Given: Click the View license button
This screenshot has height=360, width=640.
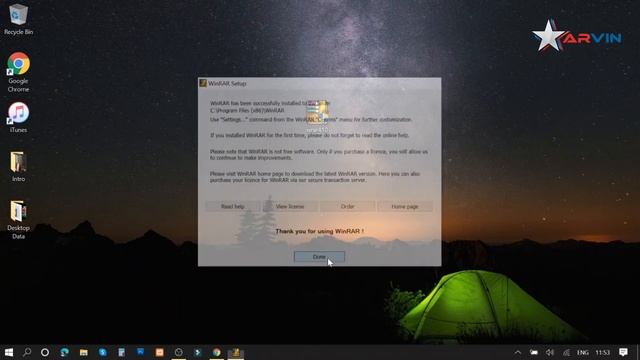Looking at the screenshot, I should pyautogui.click(x=290, y=207).
